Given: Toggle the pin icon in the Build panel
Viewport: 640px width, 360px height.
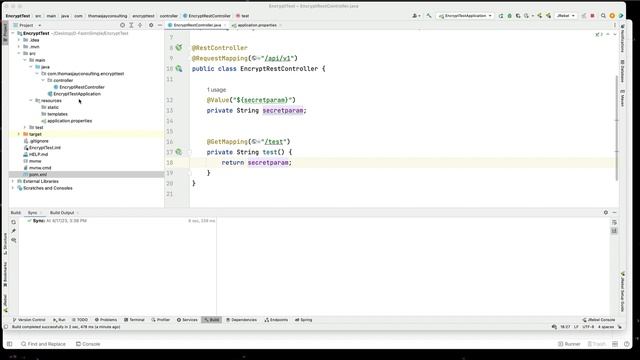Looking at the screenshot, I should point(13,231).
